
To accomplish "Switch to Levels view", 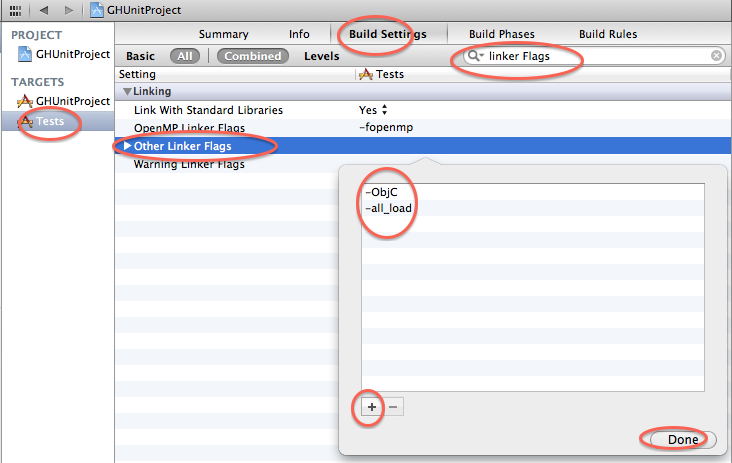I will (x=322, y=56).
